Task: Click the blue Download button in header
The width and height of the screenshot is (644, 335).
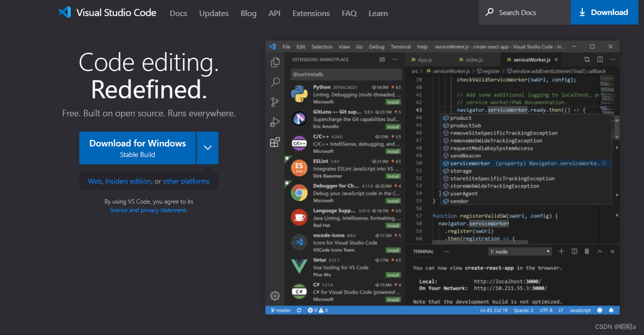Action: coord(603,13)
